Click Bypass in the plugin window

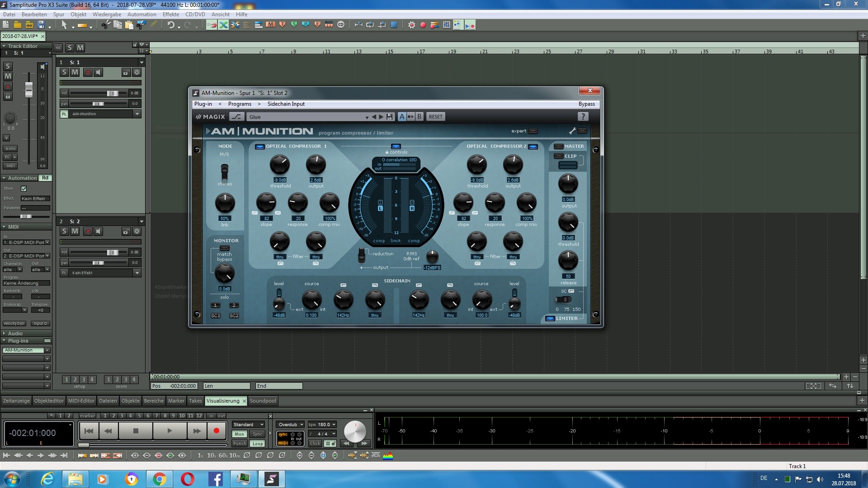587,104
